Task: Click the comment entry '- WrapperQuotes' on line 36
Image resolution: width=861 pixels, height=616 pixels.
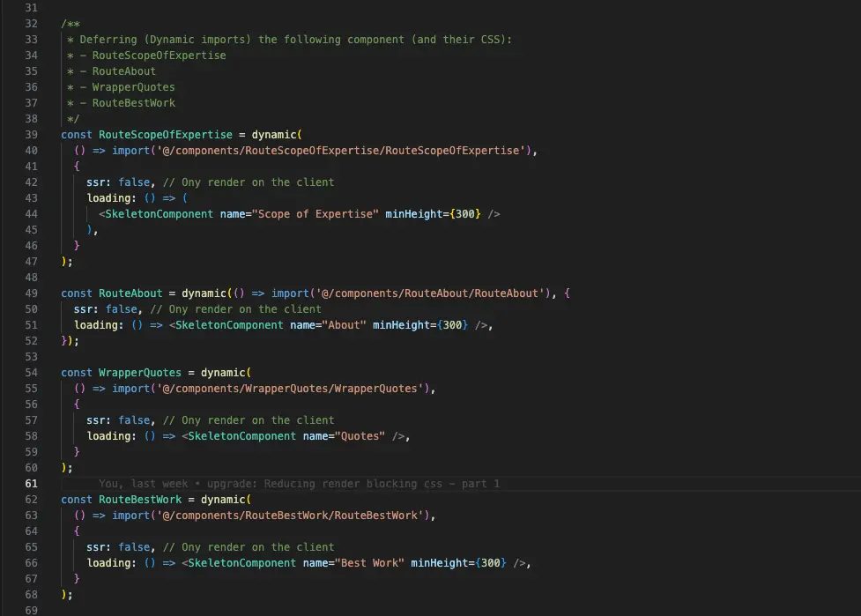Action: 127,87
